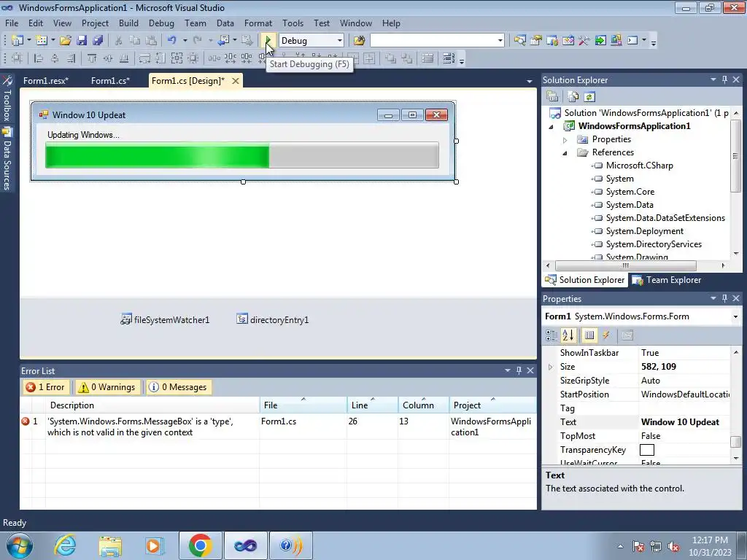Click the Find in Files icon
This screenshot has height=560, width=747.
[x=359, y=41]
